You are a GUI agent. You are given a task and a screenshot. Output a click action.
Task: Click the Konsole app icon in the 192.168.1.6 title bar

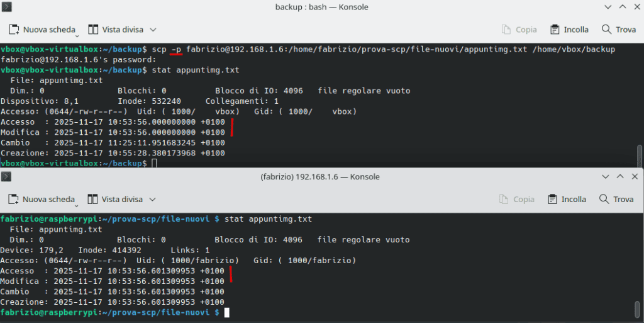(x=7, y=177)
